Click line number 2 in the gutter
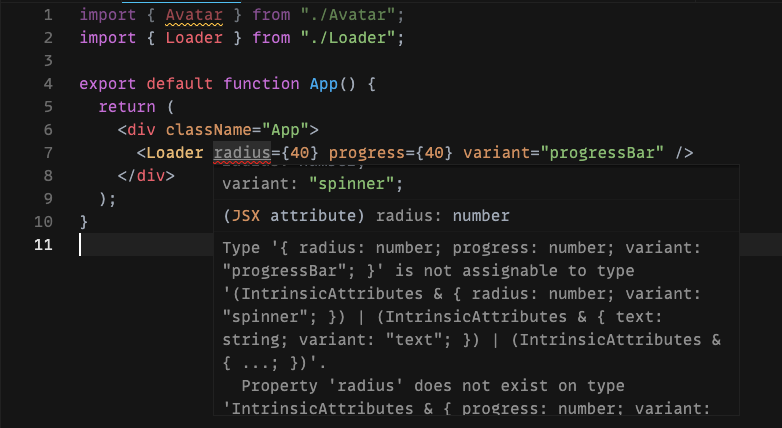The image size is (782, 428). pyautogui.click(x=48, y=38)
